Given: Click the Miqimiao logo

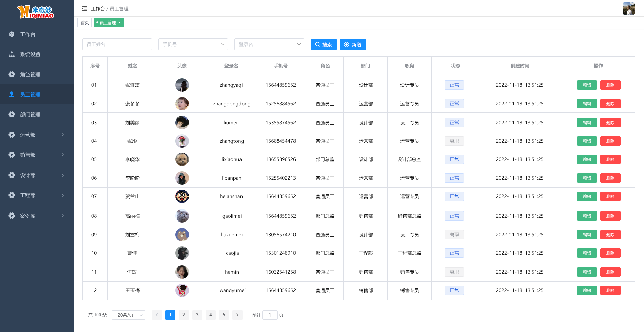Looking at the screenshot, I should (x=36, y=12).
